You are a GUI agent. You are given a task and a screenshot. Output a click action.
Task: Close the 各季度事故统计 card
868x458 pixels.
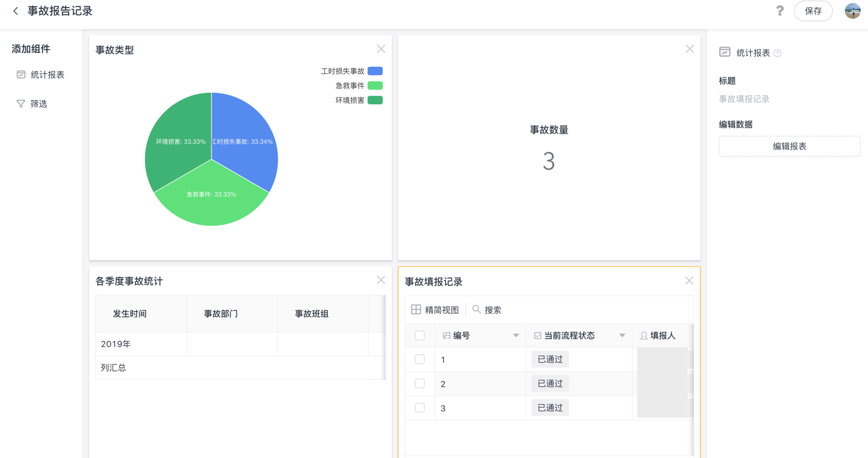coord(381,280)
